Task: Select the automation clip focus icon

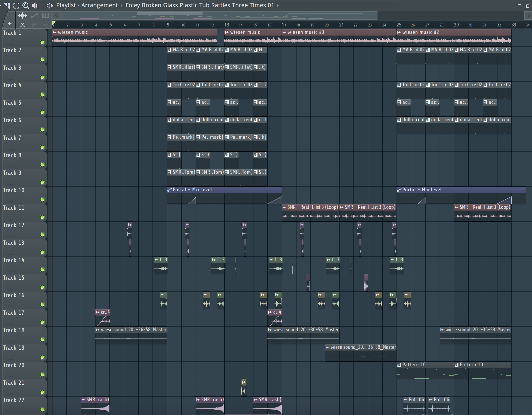Action: point(34,16)
